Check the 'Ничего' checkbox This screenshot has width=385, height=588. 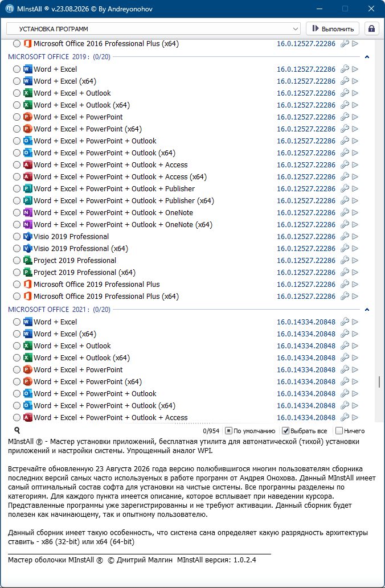click(x=339, y=430)
